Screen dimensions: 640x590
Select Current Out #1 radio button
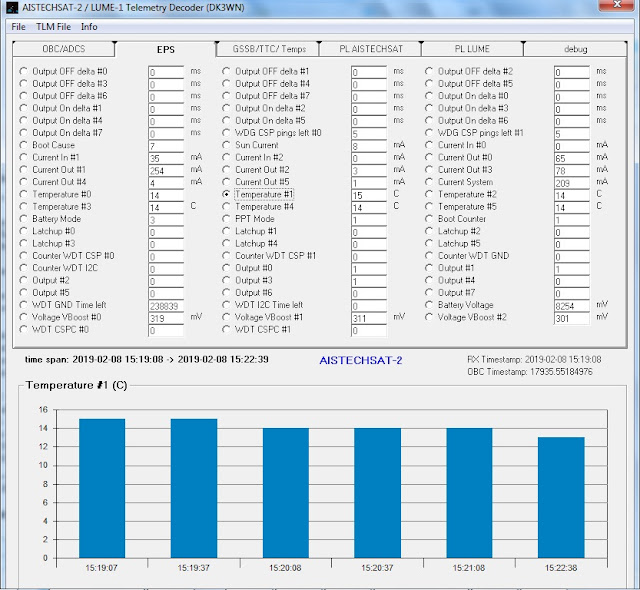point(24,170)
